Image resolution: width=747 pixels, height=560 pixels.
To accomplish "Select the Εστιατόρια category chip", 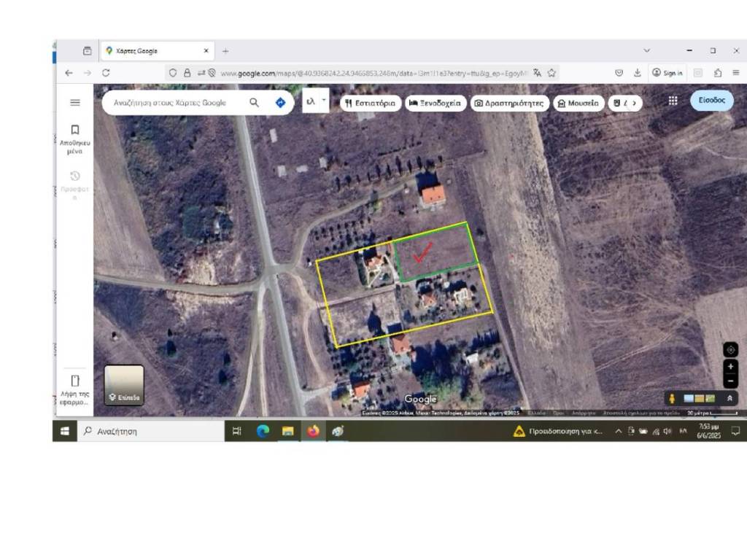I will click(x=370, y=103).
